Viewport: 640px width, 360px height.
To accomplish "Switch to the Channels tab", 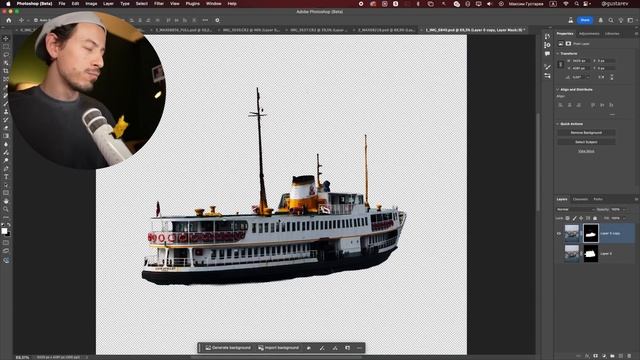I will 580,199.
